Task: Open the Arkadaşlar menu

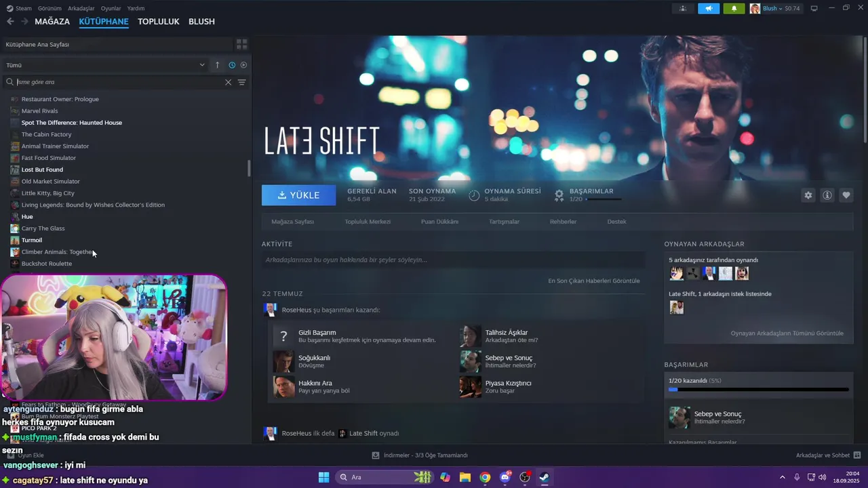Action: click(x=81, y=8)
